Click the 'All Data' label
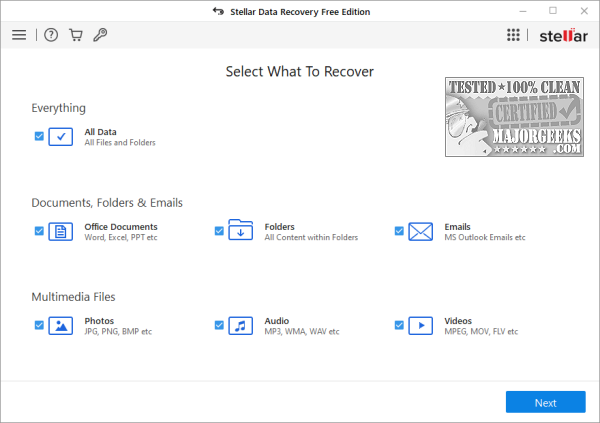Image resolution: width=600 pixels, height=423 pixels. 100,132
